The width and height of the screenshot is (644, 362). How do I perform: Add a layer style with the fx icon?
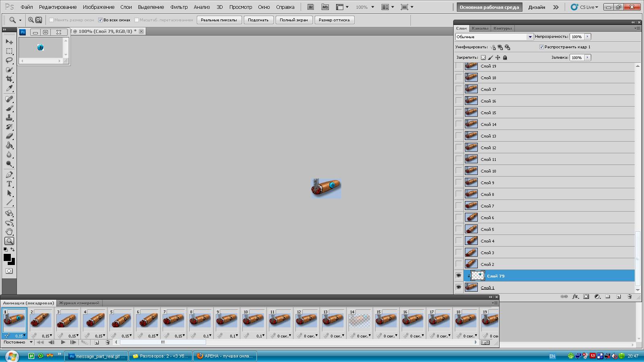pyautogui.click(x=575, y=296)
